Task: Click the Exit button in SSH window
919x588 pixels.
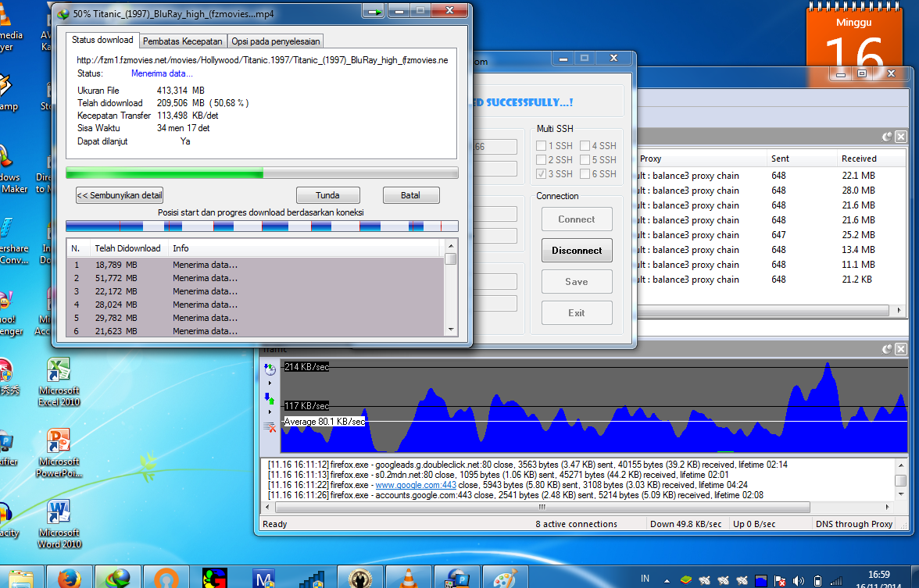Action: coord(577,312)
